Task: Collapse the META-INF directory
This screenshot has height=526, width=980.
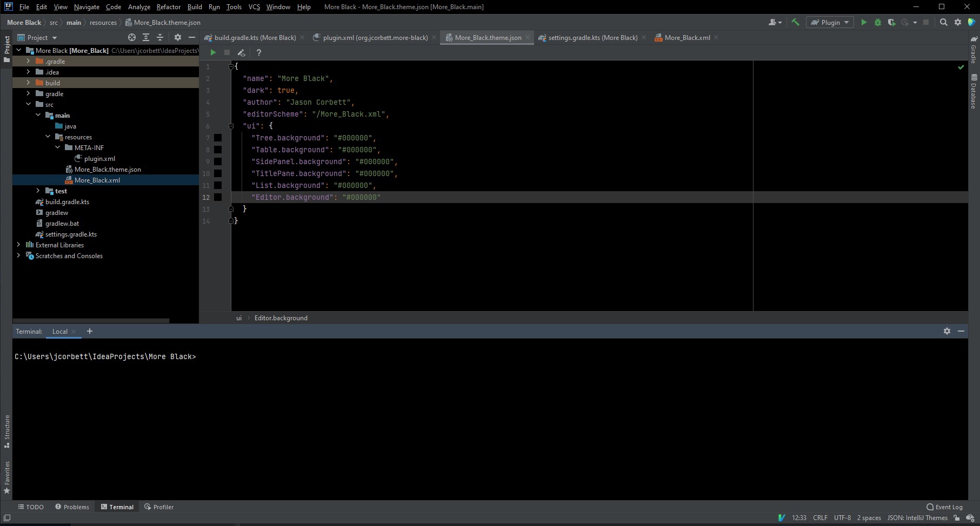Action: click(x=57, y=147)
